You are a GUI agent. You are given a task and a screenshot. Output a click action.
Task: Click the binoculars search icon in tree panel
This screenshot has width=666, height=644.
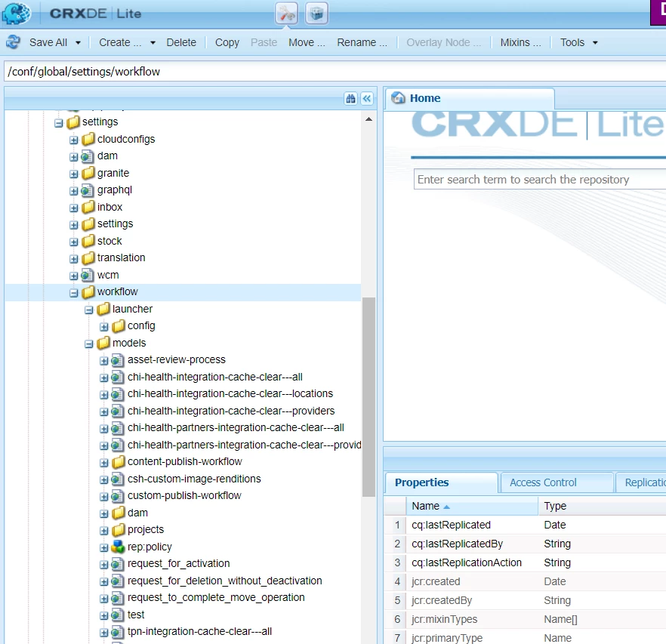coord(350,99)
